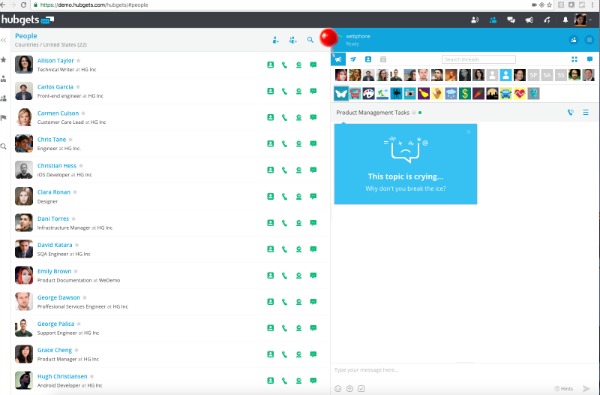
Task: Select the butterfly topic icon
Action: click(341, 93)
